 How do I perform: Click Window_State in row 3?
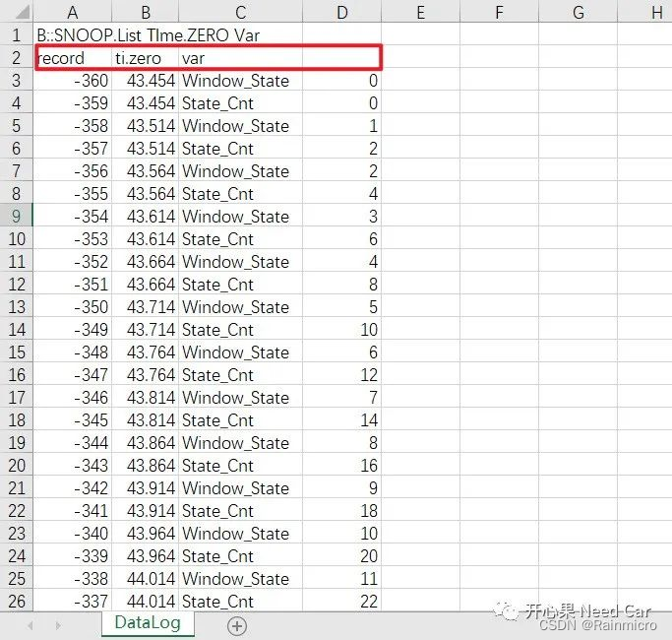(x=240, y=80)
